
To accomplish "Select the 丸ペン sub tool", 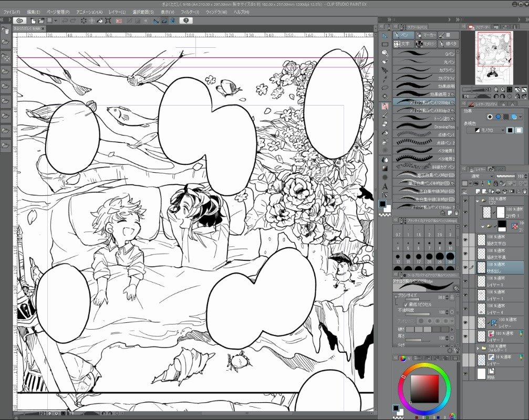I will point(425,61).
